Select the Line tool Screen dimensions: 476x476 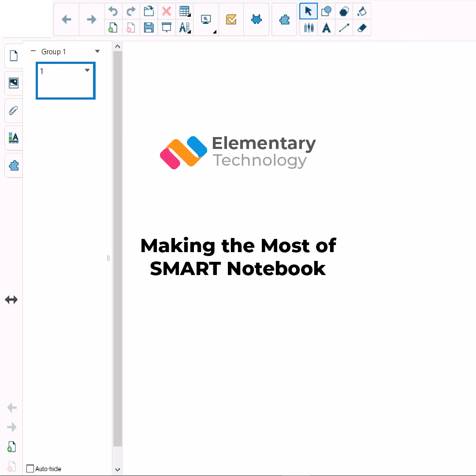pos(344,28)
